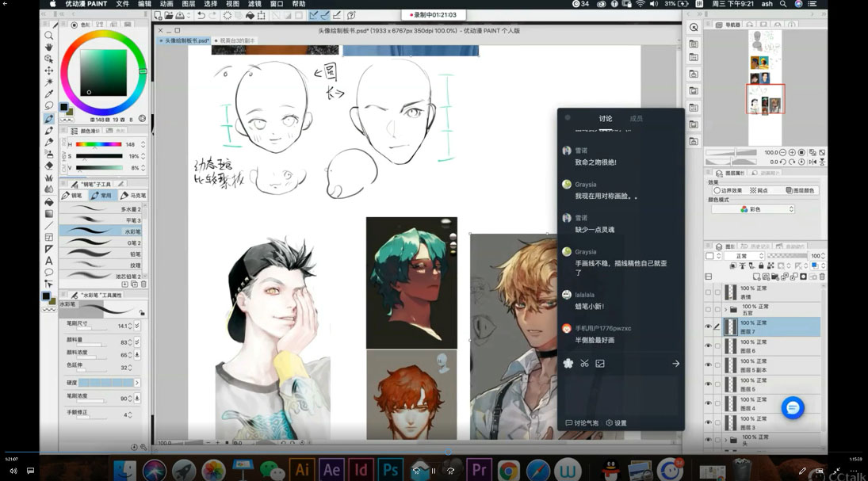
Task: Hide layer 图层 7 with eye icon
Action: point(708,326)
